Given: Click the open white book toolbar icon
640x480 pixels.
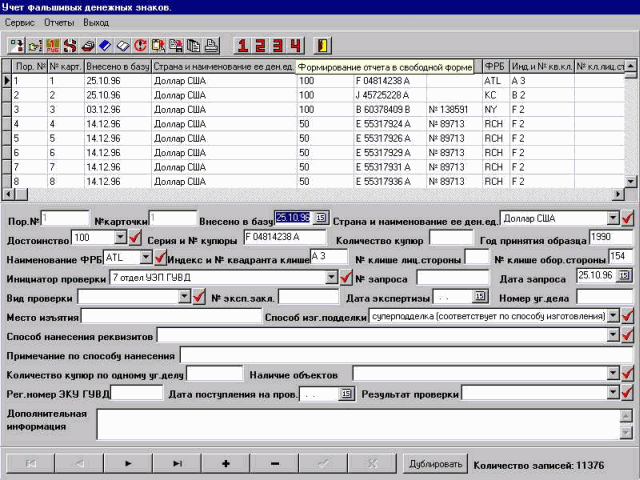Looking at the screenshot, I should click(122, 45).
